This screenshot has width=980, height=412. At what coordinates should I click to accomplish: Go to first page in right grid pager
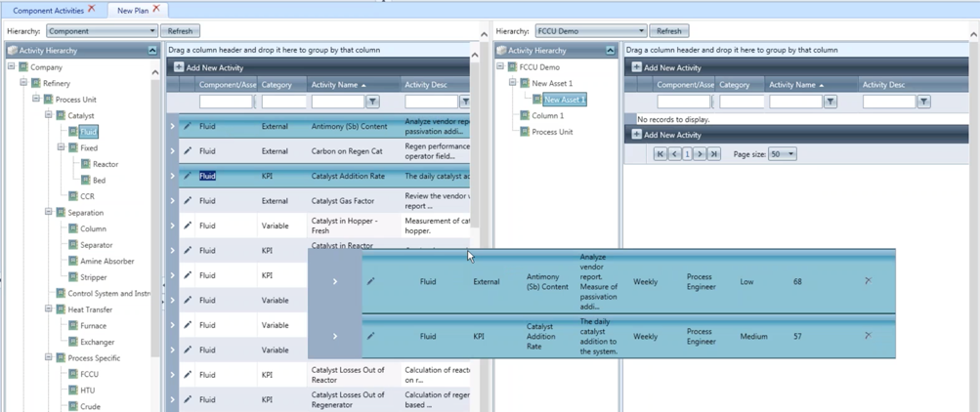pyautogui.click(x=660, y=154)
